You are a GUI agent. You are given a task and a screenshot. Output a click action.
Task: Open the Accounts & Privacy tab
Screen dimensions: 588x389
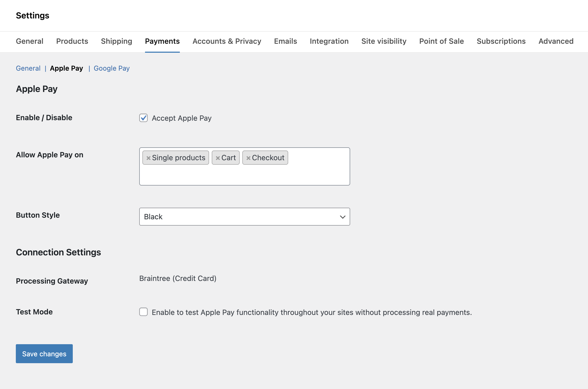tap(227, 41)
